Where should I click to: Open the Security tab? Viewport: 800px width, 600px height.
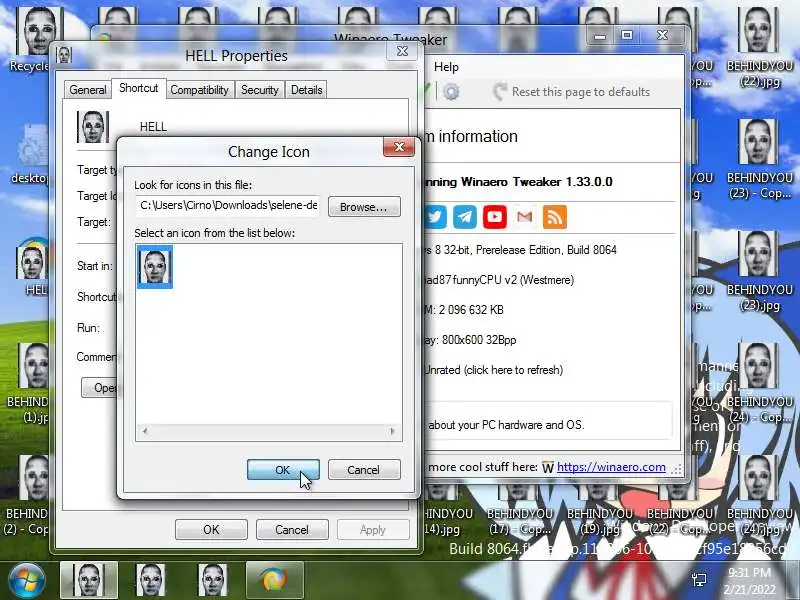(260, 90)
